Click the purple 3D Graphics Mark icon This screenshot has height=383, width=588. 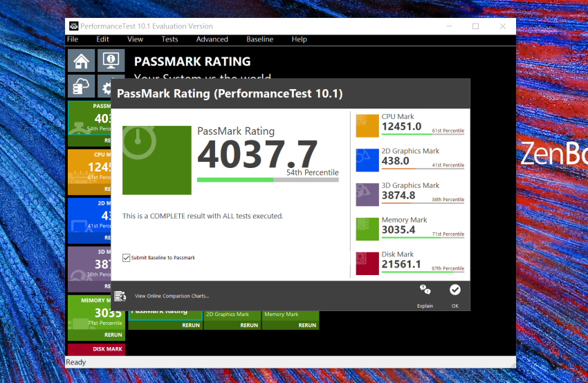pyautogui.click(x=367, y=194)
